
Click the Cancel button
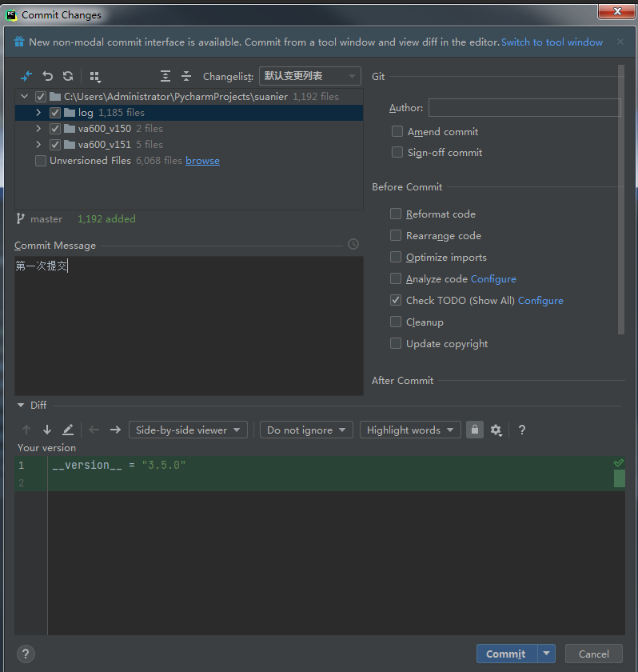click(593, 654)
